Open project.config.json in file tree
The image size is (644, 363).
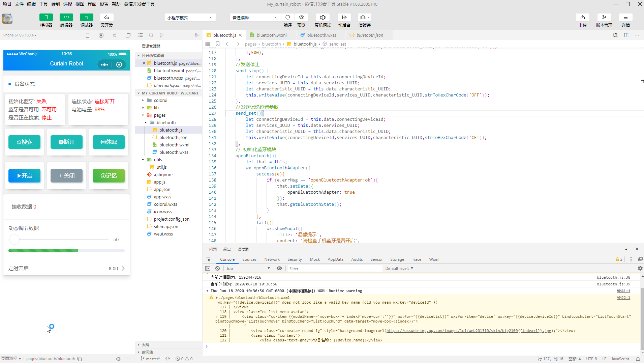172,219
